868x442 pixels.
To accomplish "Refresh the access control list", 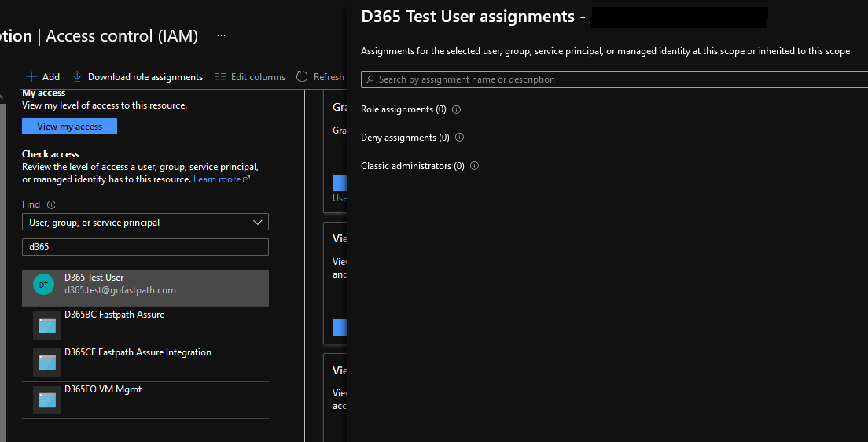I will (x=320, y=77).
